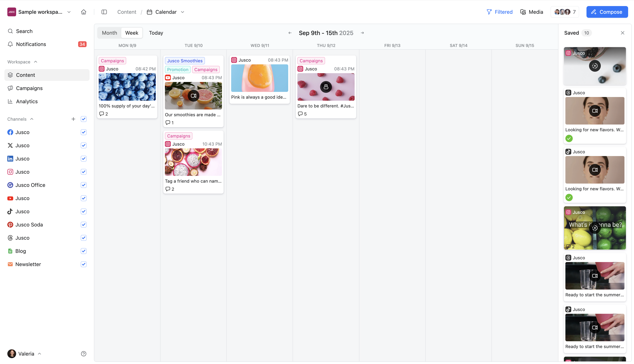Open the Sample workspace dropdown
The height and width of the screenshot is (364, 634).
coord(69,12)
